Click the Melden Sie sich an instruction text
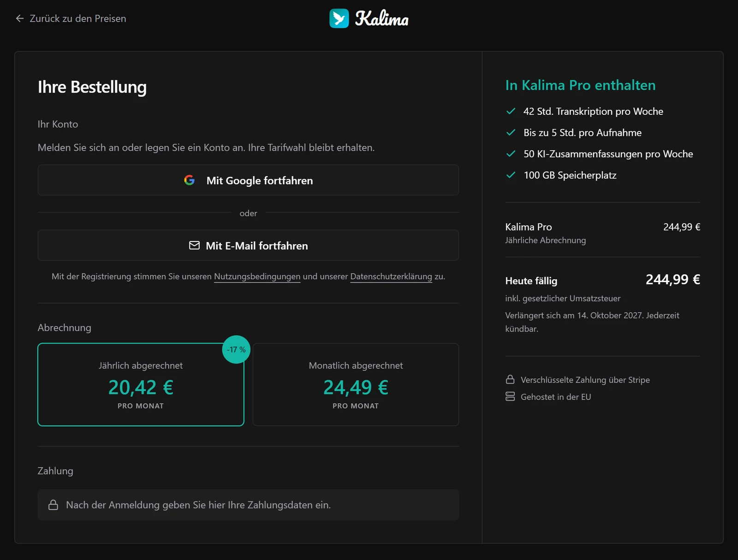 206,147
